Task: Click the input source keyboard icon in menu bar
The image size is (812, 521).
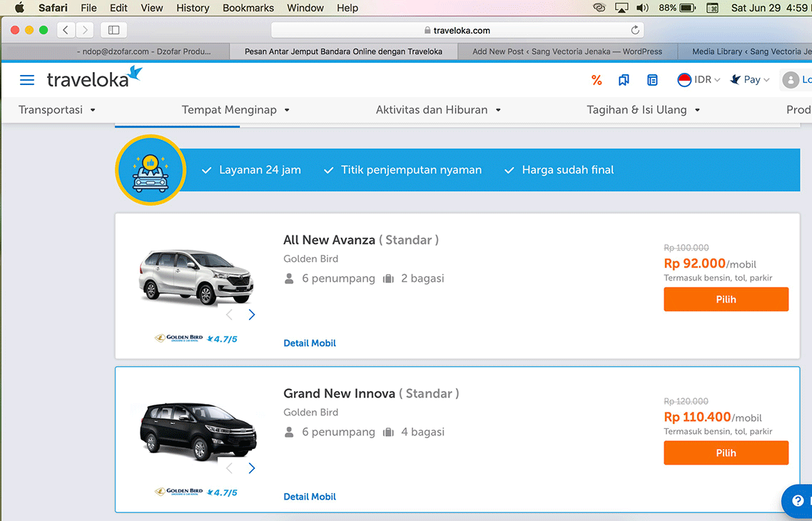Action: click(x=713, y=8)
